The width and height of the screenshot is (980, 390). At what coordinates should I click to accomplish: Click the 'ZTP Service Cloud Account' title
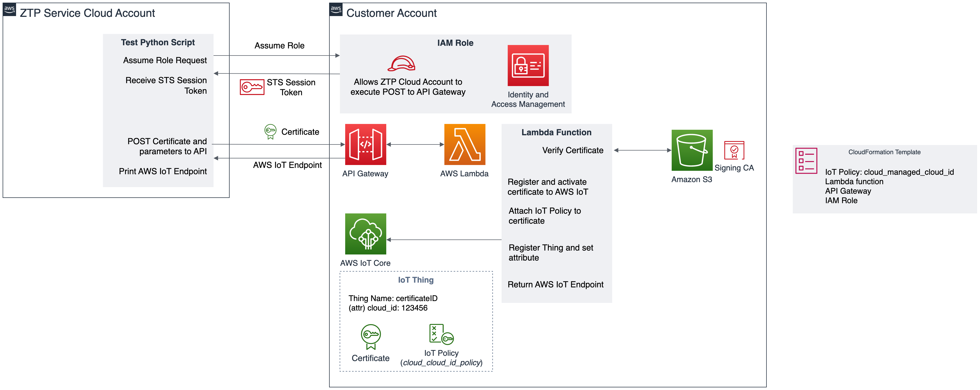[x=87, y=13]
